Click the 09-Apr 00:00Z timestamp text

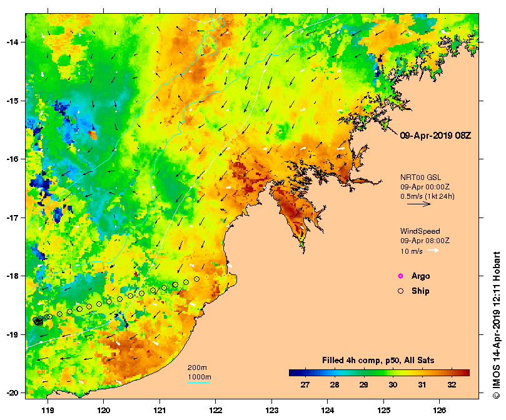(425, 187)
